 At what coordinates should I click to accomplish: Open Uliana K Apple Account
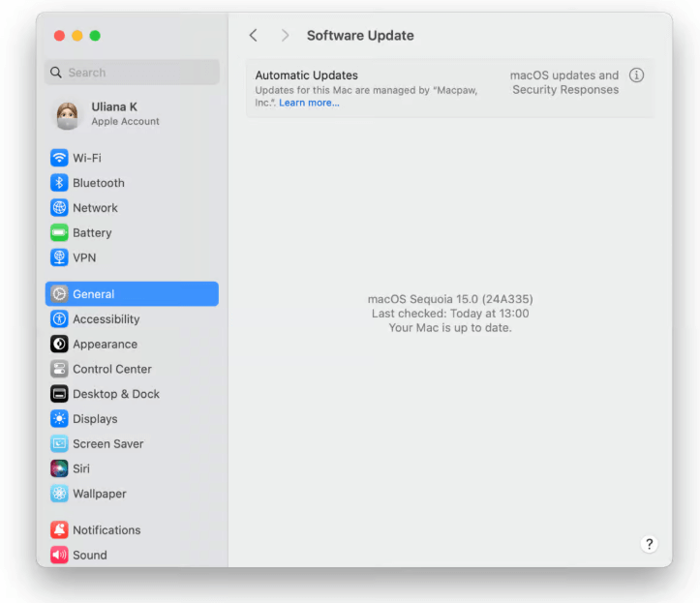click(x=132, y=114)
